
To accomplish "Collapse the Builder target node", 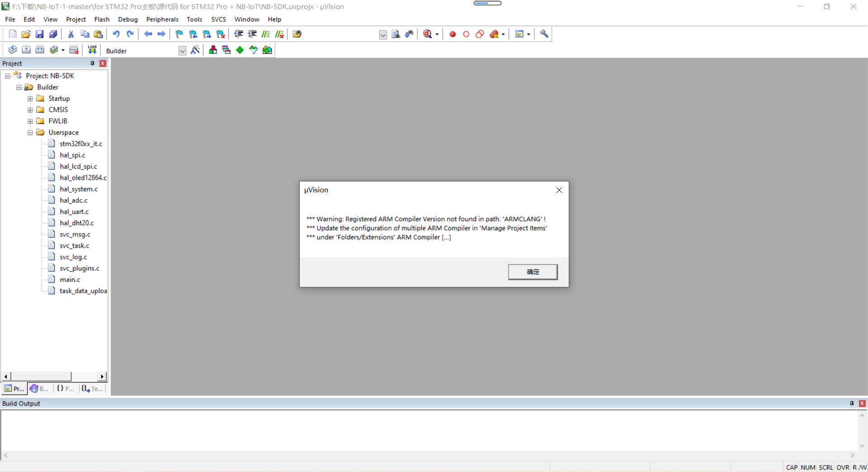I will point(19,87).
